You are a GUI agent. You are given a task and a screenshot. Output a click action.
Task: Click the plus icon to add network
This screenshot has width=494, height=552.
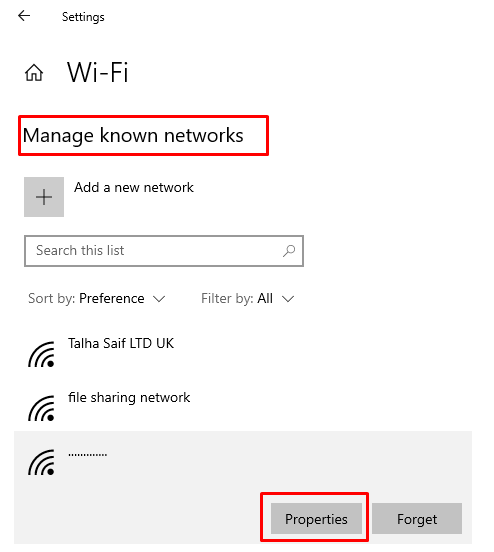pos(44,197)
